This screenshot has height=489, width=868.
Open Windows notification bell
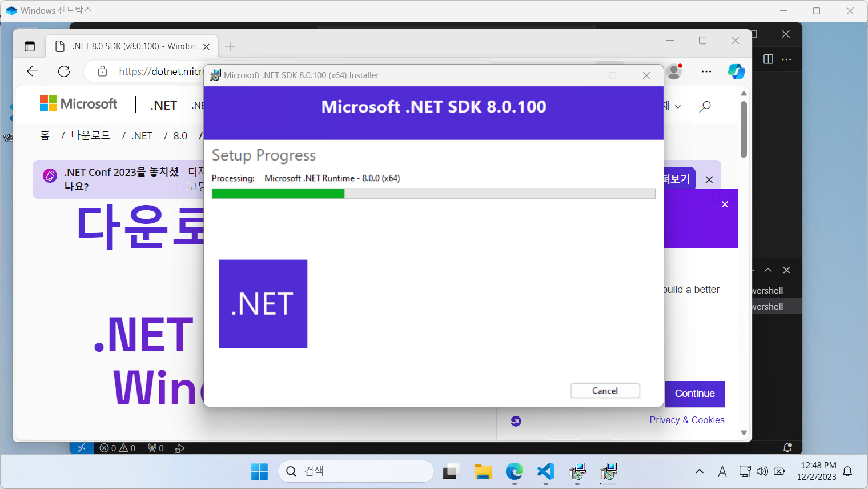tap(848, 471)
